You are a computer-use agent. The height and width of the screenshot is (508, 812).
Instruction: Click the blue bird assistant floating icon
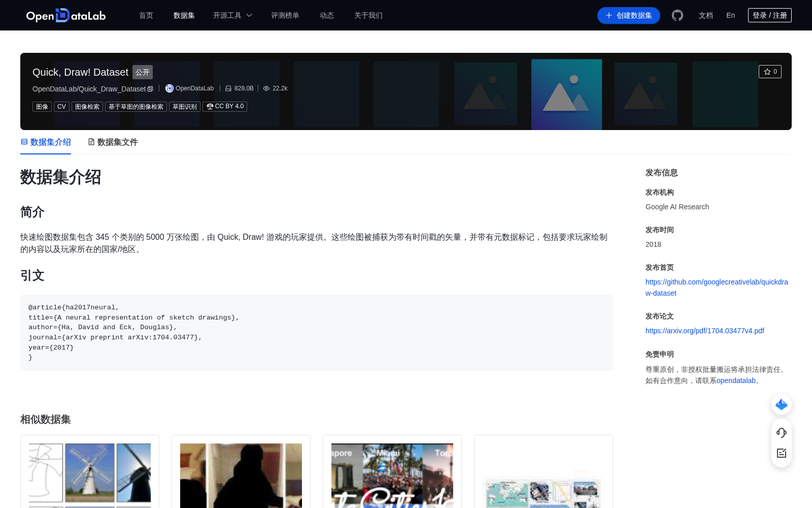782,404
